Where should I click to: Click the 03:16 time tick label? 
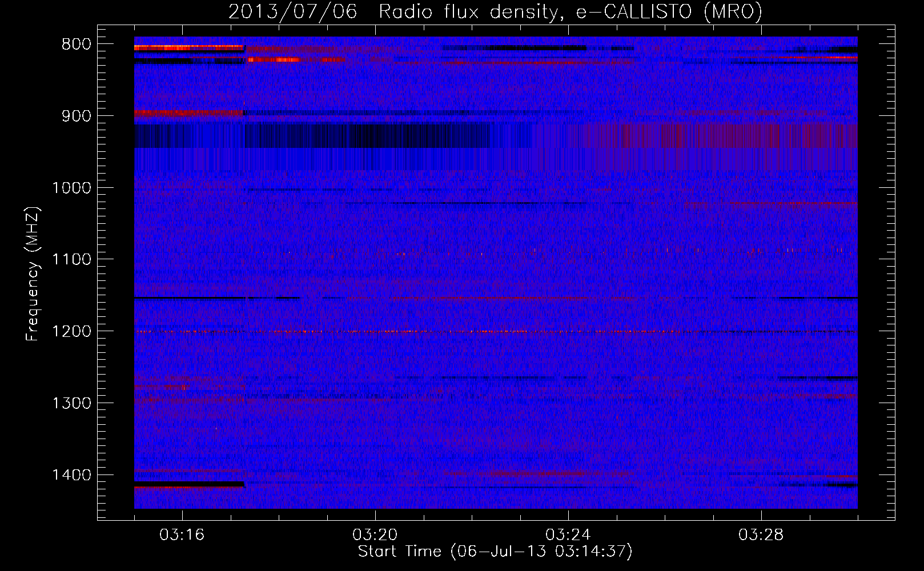coord(182,535)
